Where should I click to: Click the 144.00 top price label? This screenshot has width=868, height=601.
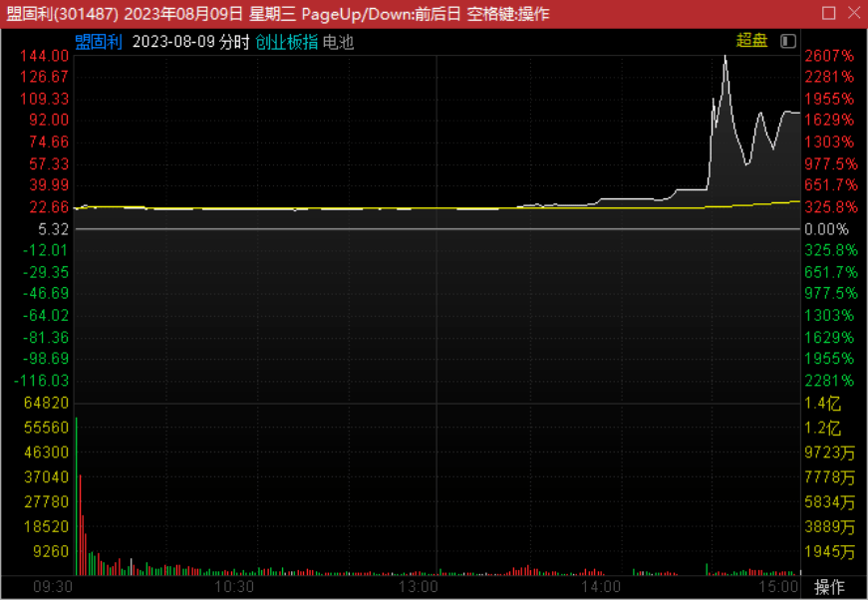[43, 55]
